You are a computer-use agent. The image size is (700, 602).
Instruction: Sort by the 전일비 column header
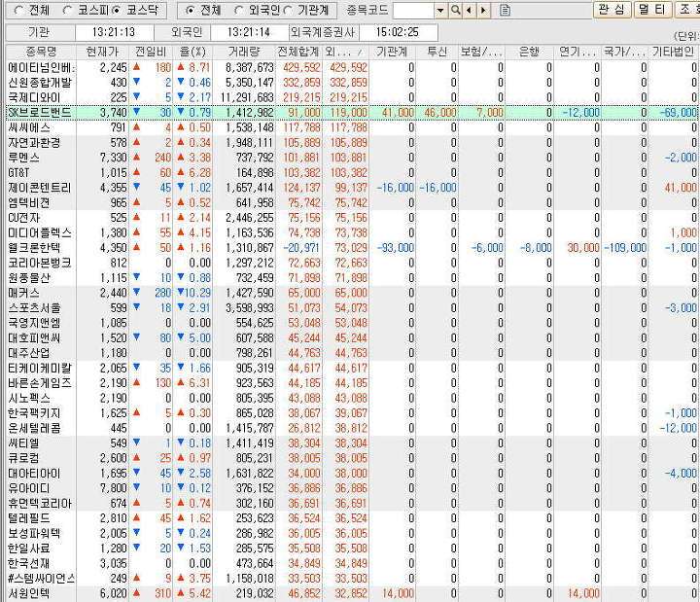[151, 52]
